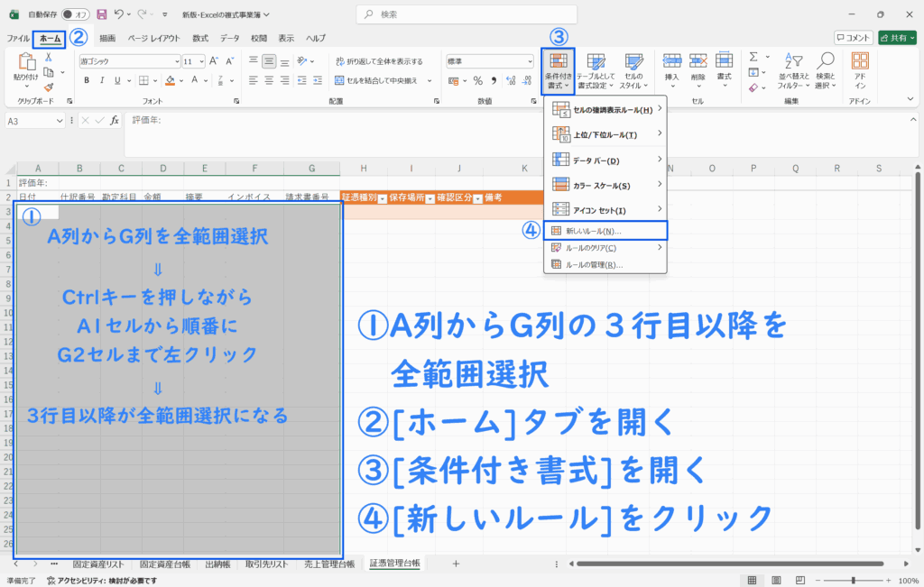Image resolution: width=924 pixels, height=587 pixels.
Task: Apply percent style to the selection
Action: (x=477, y=80)
